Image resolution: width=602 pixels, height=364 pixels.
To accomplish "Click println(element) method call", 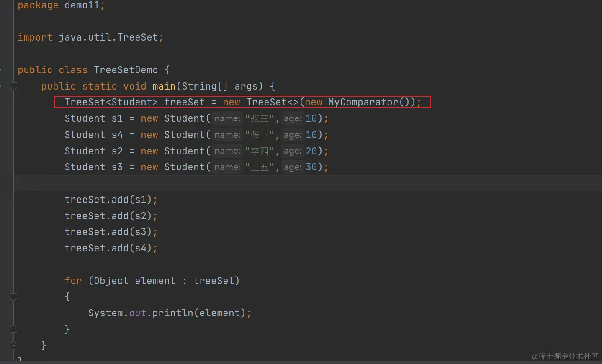I will click(199, 313).
